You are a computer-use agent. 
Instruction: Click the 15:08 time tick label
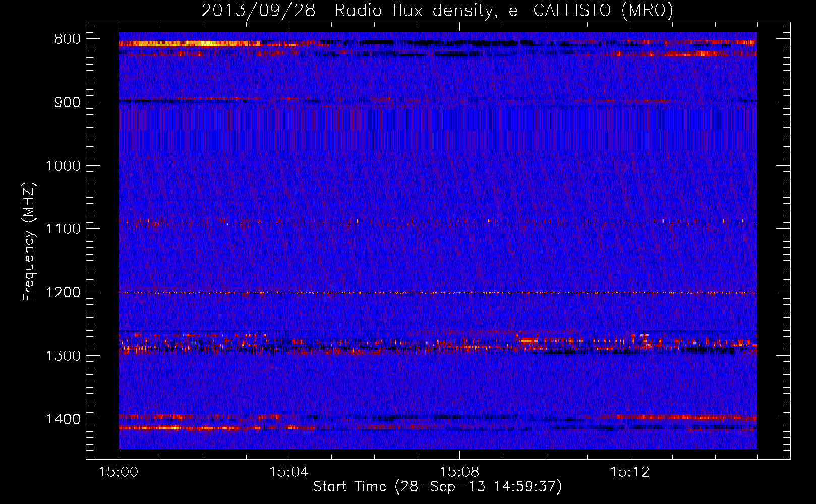pos(459,472)
